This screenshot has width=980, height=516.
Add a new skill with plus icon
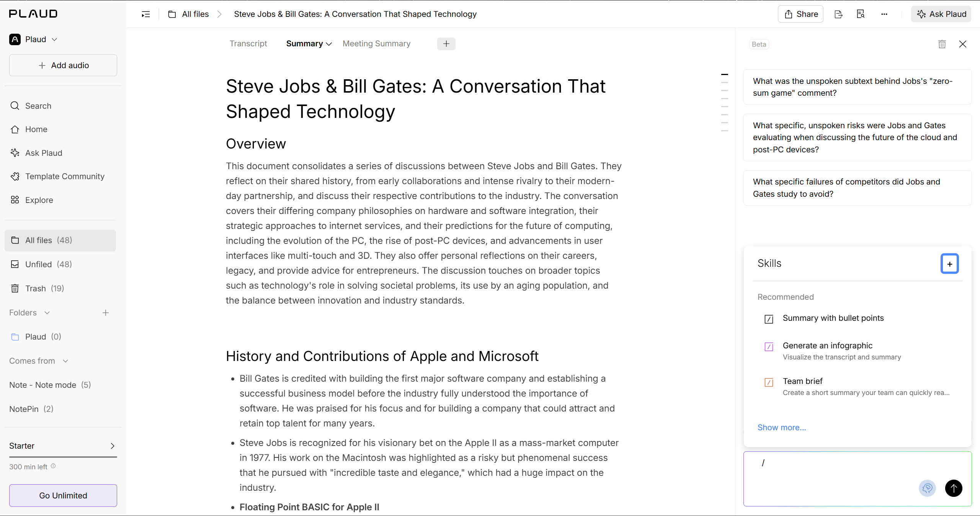click(x=950, y=264)
